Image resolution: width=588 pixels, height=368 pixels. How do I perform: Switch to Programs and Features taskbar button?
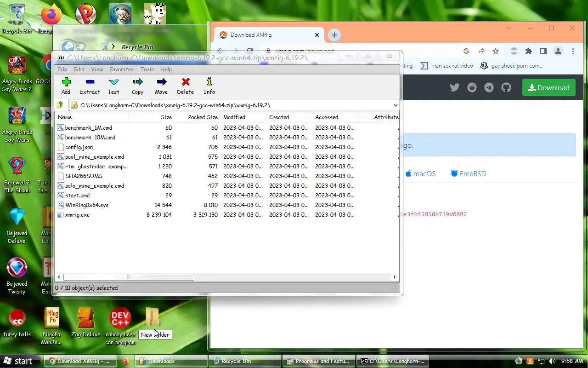click(319, 361)
